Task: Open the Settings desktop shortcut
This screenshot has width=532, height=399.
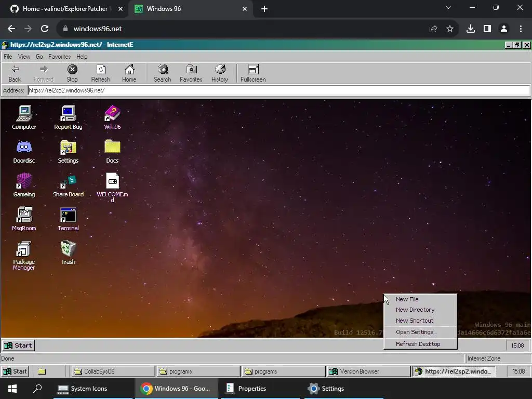Action: click(x=68, y=151)
